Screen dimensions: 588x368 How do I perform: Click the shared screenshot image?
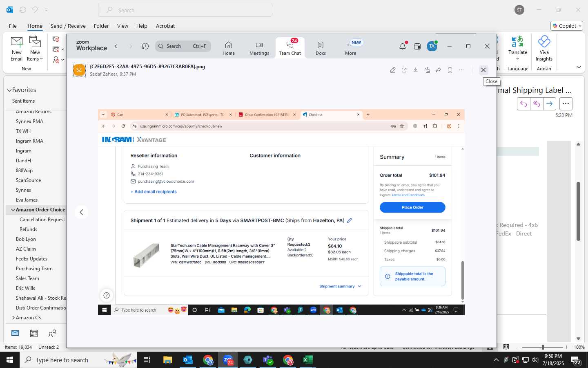281,212
